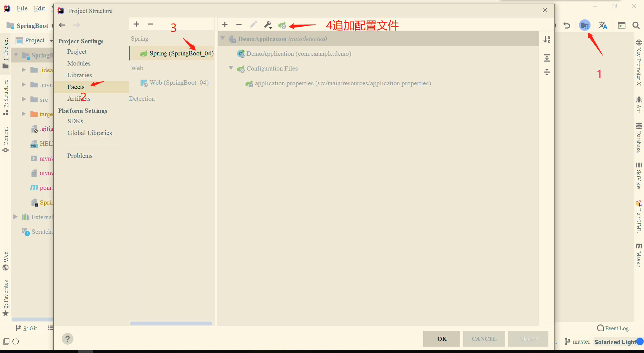Viewport: 644px width, 353px height.
Task: Navigate back in Project Structure dialog
Action: coord(62,25)
